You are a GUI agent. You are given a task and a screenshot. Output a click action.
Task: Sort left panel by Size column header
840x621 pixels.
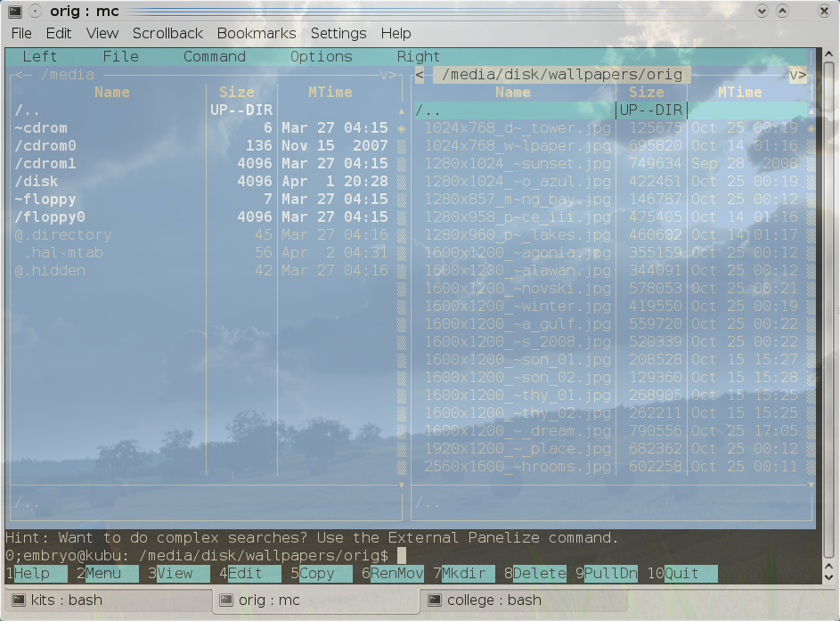point(236,92)
